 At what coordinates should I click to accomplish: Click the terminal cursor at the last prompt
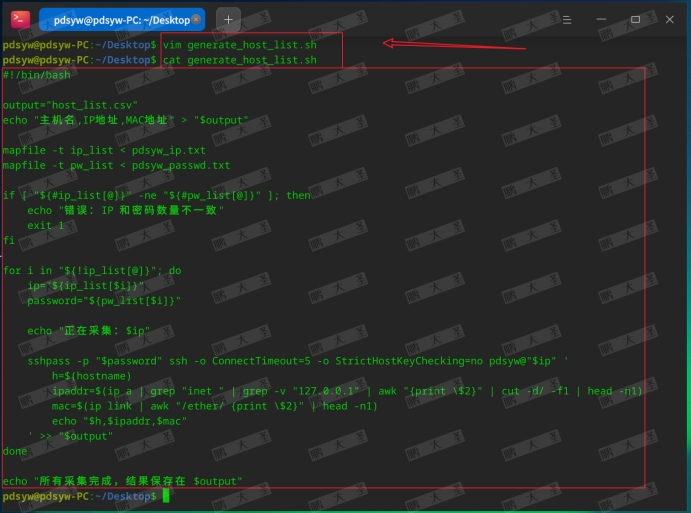166,496
